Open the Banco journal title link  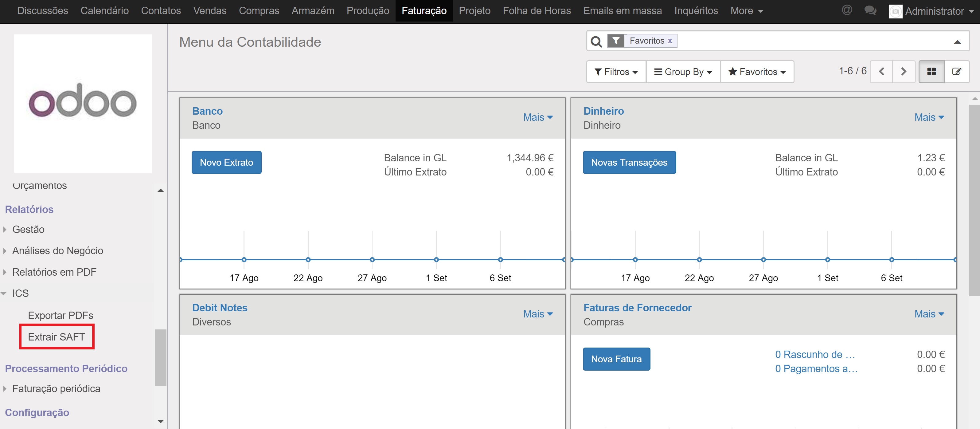207,111
